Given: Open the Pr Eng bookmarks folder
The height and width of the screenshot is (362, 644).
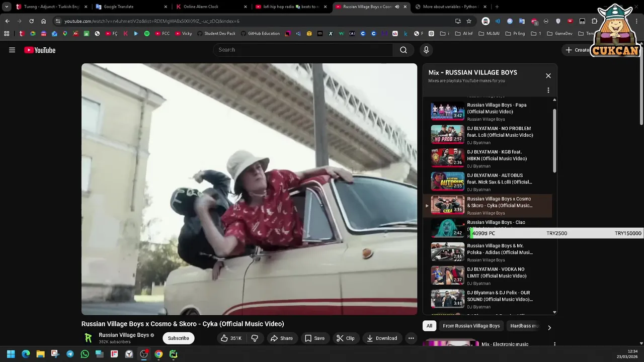Looking at the screenshot, I should 515,34.
